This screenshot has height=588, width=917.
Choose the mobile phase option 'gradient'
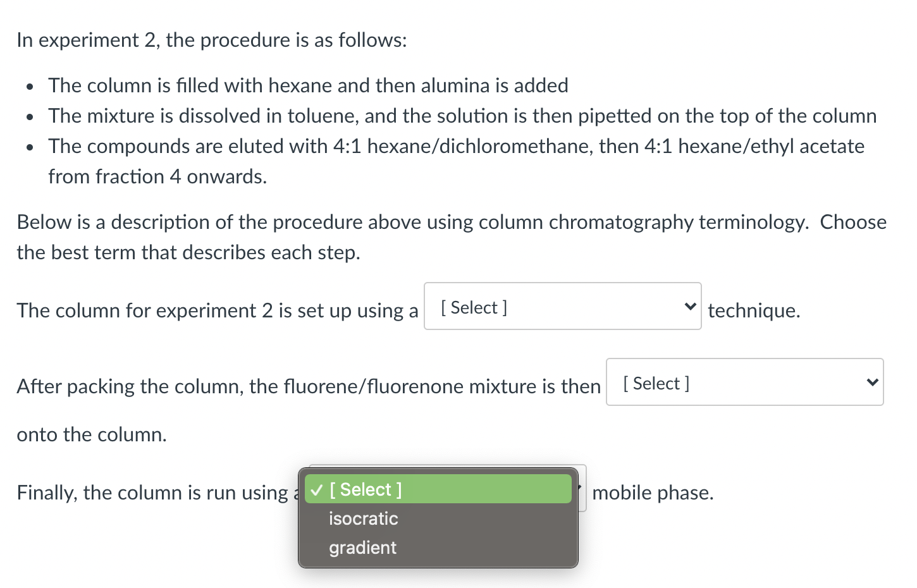(362, 548)
